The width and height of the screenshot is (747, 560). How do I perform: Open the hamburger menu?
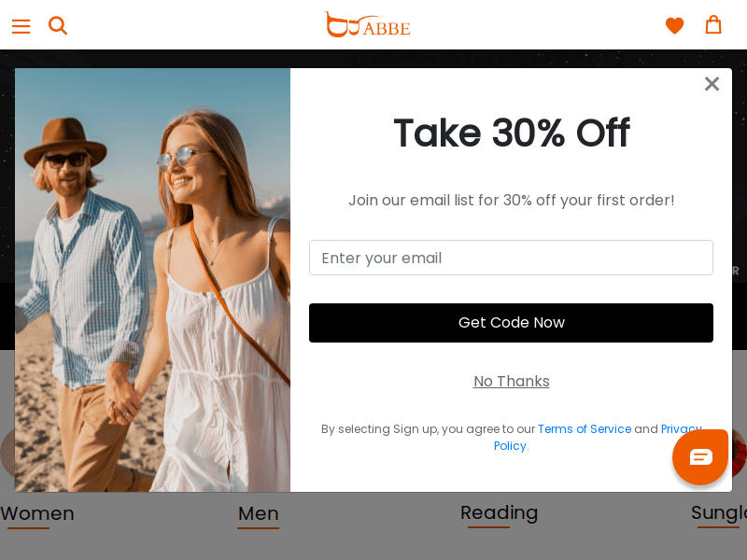click(x=21, y=26)
